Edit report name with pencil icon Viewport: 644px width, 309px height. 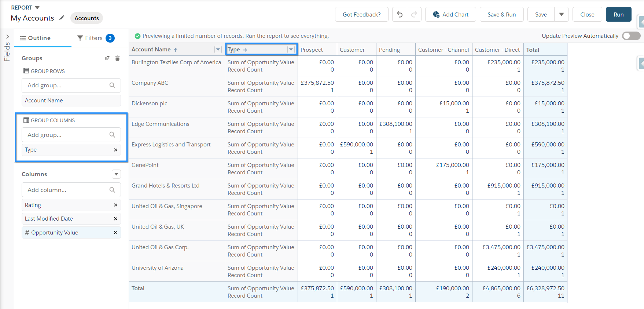(62, 18)
